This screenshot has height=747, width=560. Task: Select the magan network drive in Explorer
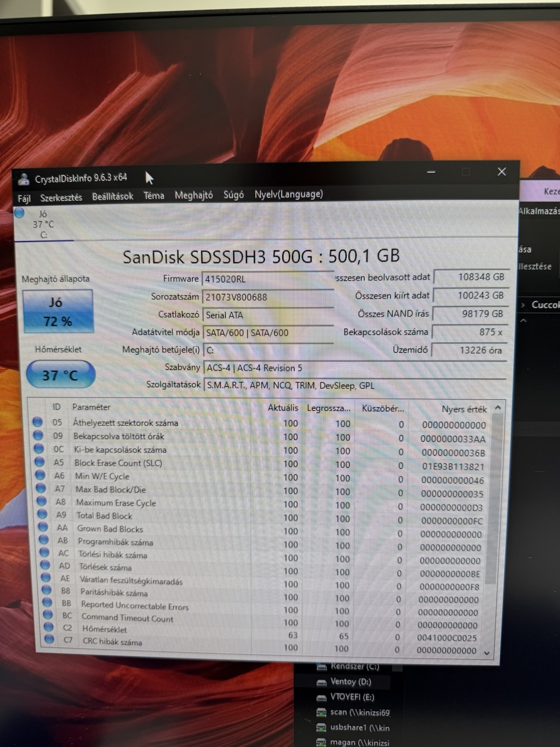click(353, 742)
